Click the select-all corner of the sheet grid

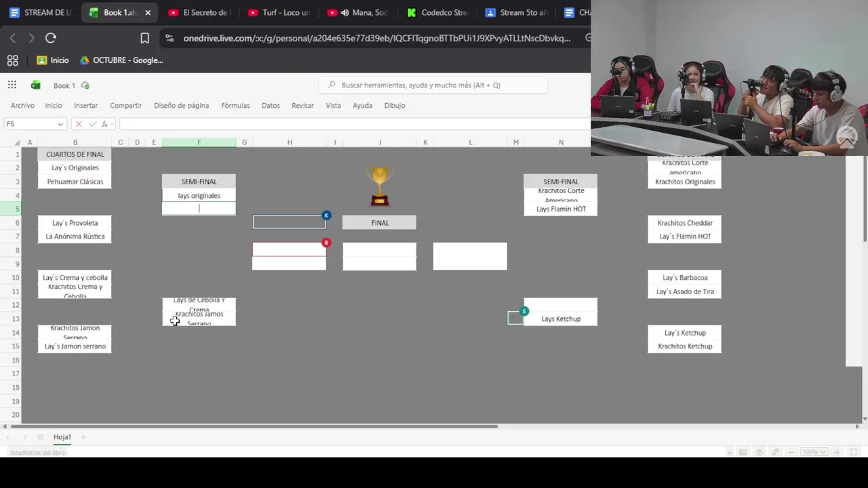[x=18, y=142]
